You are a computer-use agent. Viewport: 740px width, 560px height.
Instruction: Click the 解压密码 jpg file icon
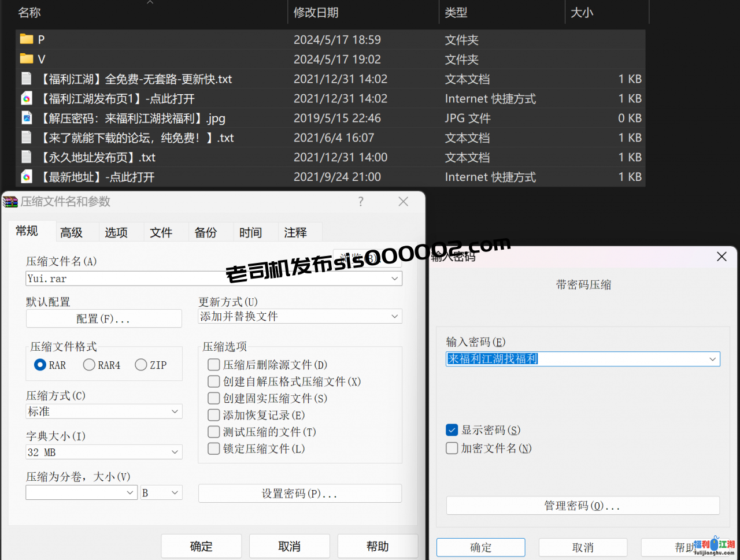[27, 118]
